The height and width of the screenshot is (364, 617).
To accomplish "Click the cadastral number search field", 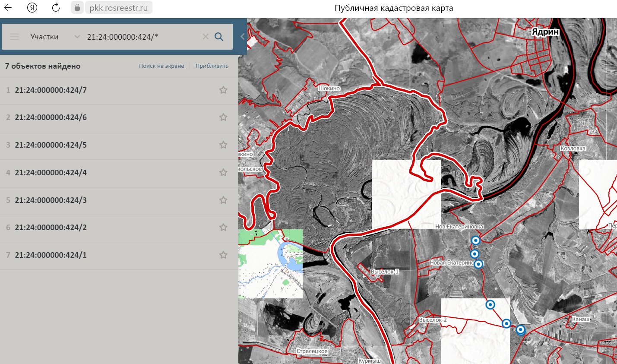I will 142,37.
